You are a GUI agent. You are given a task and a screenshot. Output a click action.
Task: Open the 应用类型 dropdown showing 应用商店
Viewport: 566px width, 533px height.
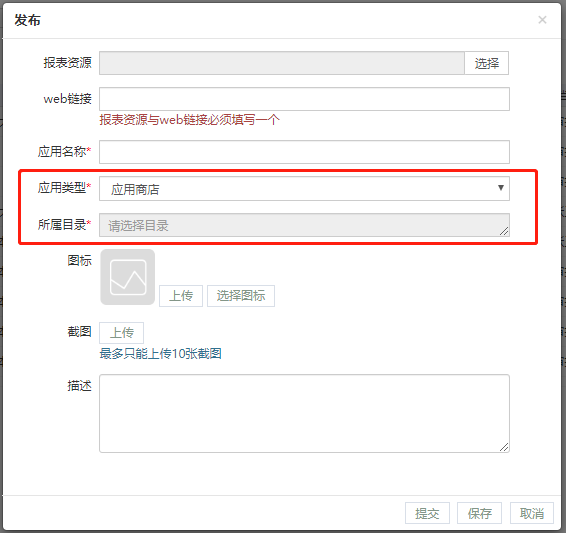coord(304,188)
